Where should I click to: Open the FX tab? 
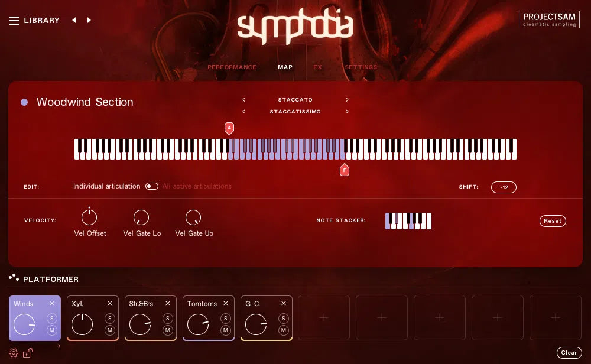318,67
